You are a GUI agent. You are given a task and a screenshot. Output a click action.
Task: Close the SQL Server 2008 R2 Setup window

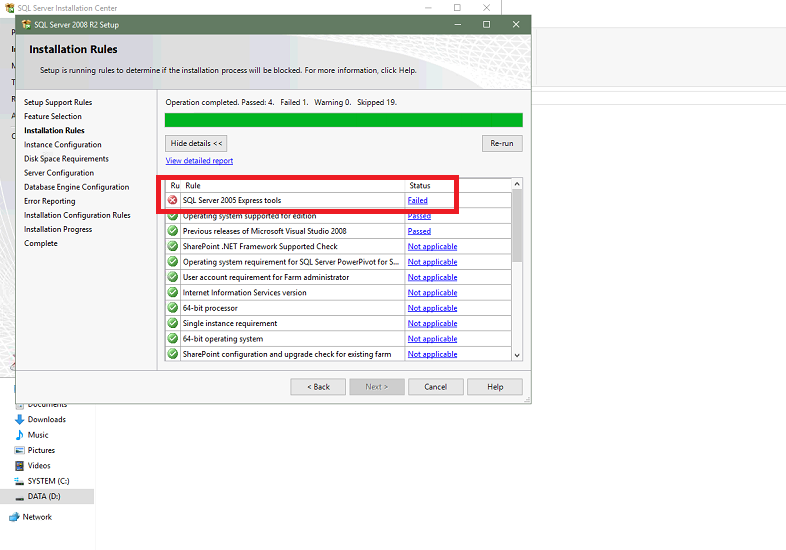pyautogui.click(x=516, y=25)
